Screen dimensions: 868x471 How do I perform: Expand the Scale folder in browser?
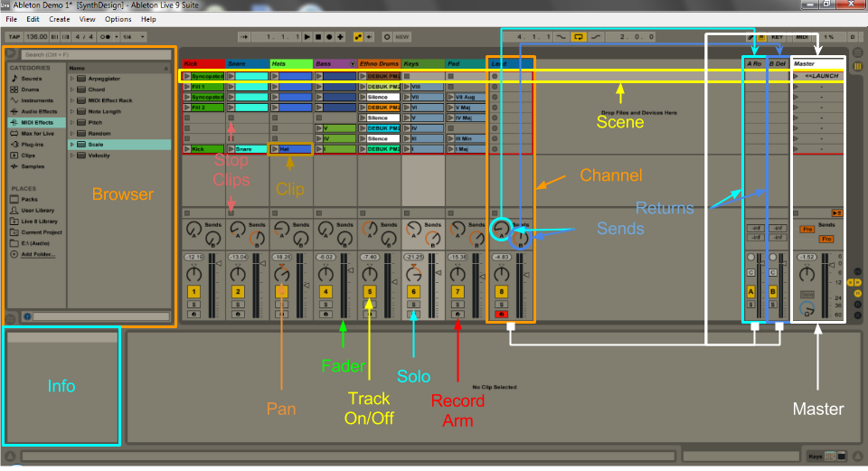72,145
